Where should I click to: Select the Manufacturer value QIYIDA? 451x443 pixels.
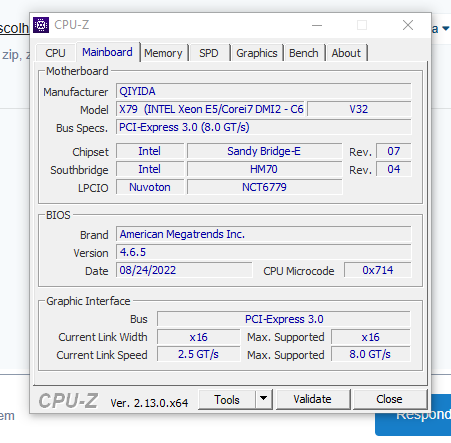coord(263,91)
